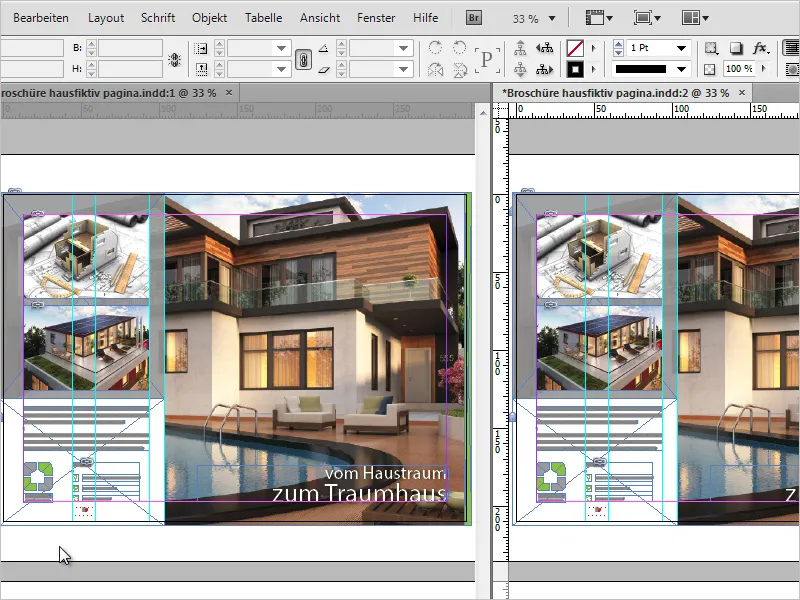Open the Ansicht menu
The height and width of the screenshot is (600, 800).
[x=320, y=18]
